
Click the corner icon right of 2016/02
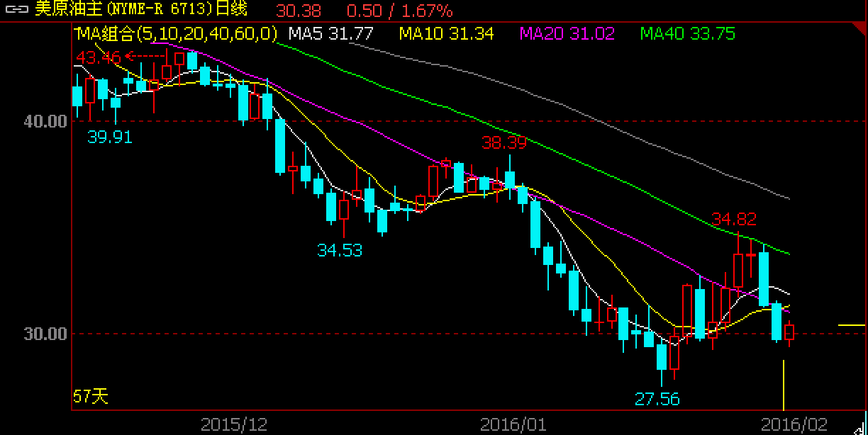[x=860, y=426]
